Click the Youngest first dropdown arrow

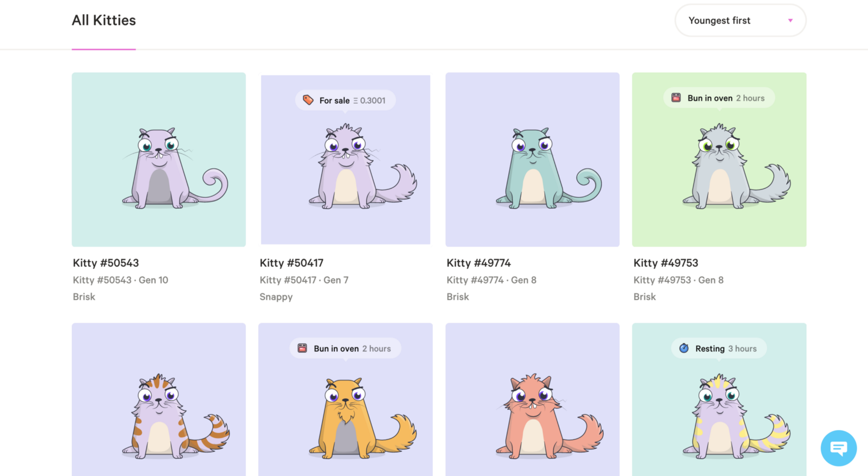(790, 21)
